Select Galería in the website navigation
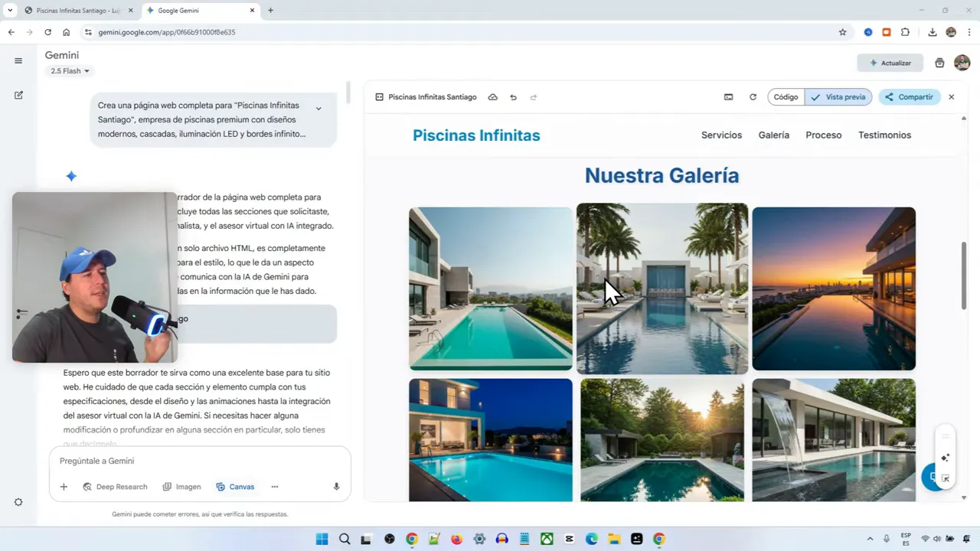980x551 pixels. pyautogui.click(x=773, y=135)
